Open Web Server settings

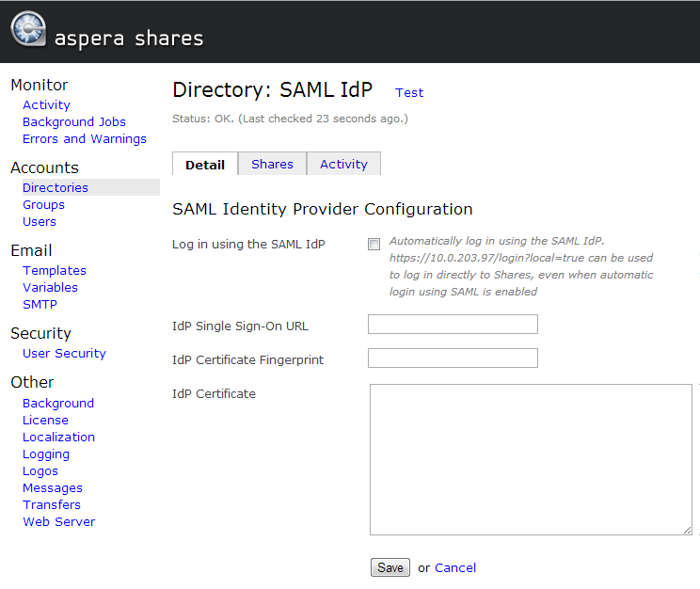click(59, 521)
